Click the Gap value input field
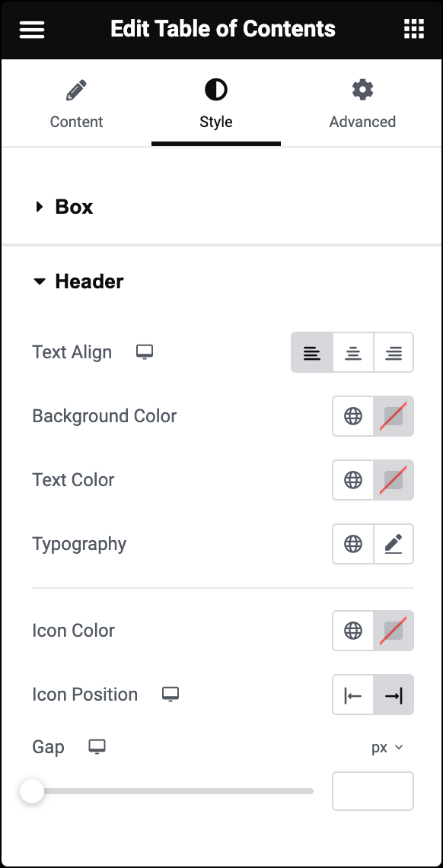Screen dimensions: 443x868 pos(373,791)
